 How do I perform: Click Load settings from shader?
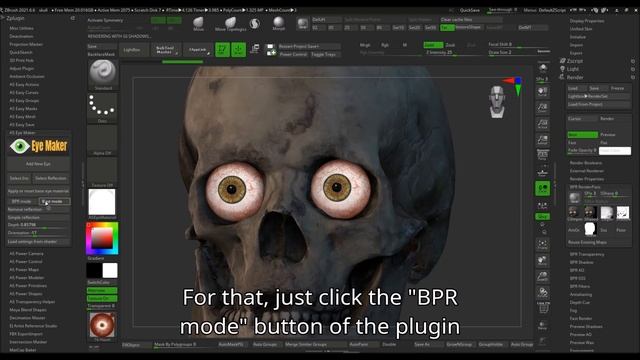coord(38,242)
